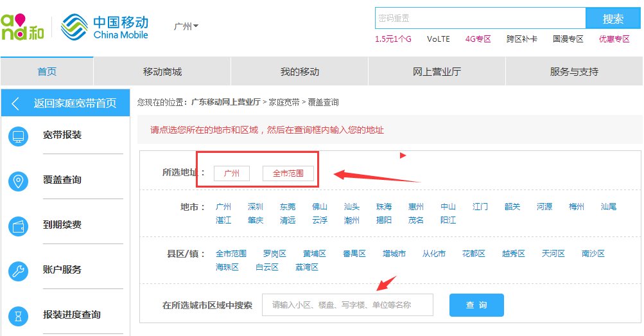Choose city 云浮

320,220
